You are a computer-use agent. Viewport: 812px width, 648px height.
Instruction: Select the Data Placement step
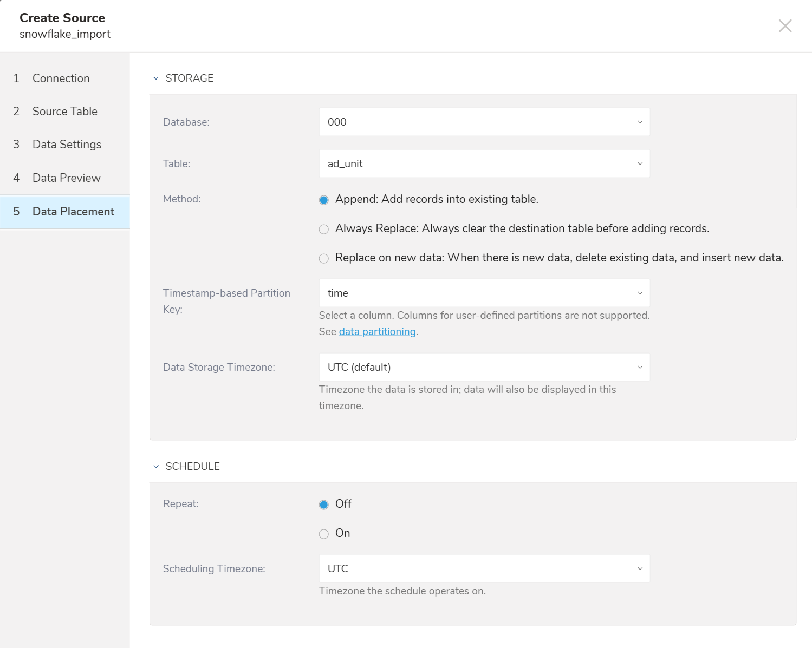(73, 212)
